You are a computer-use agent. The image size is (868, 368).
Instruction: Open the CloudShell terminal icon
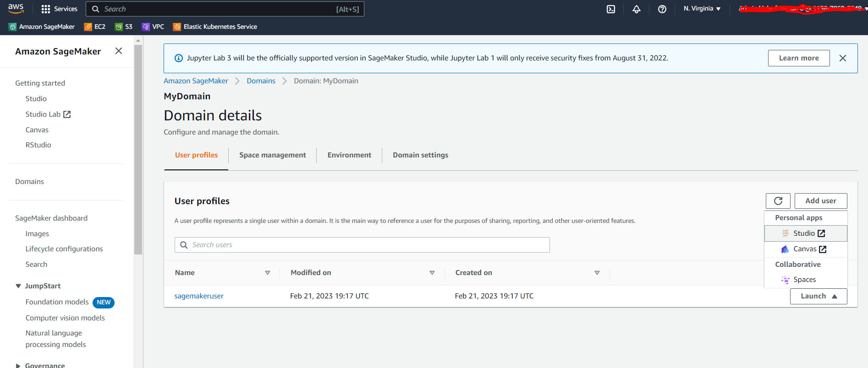coord(611,9)
